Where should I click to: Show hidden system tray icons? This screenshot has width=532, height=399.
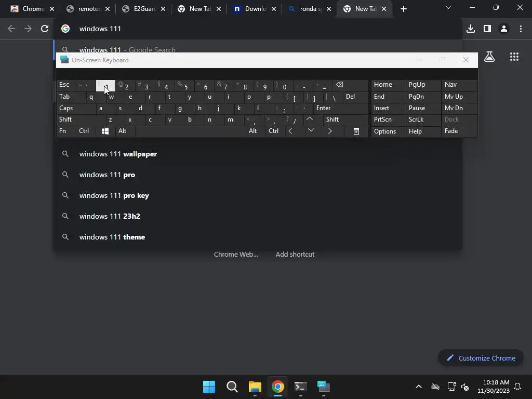pyautogui.click(x=419, y=387)
